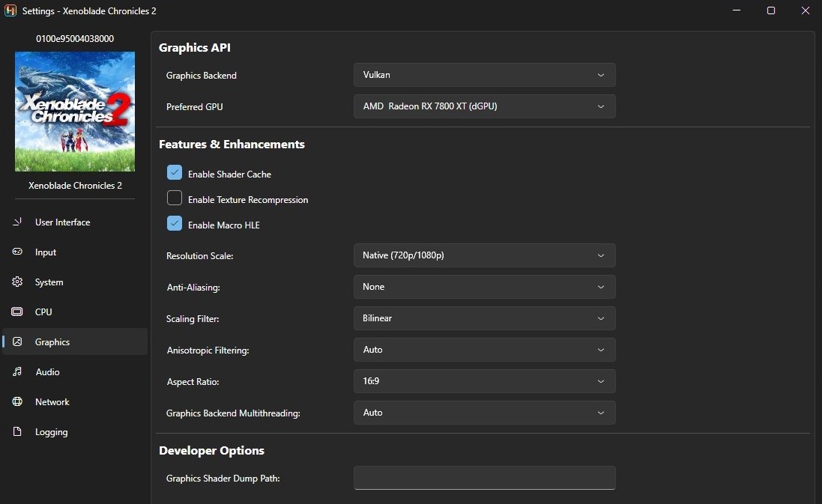Viewport: 822px width, 504px height.
Task: Click the CPU chip icon
Action: click(17, 312)
